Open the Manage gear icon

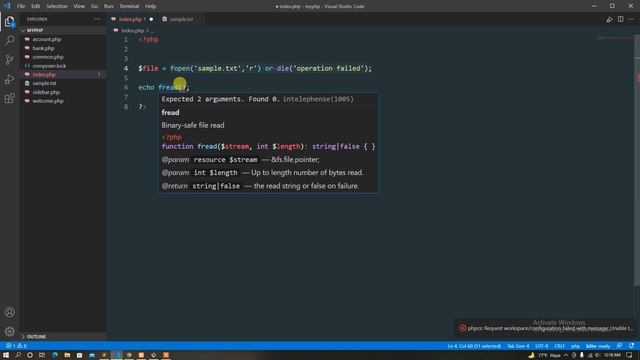point(9,331)
